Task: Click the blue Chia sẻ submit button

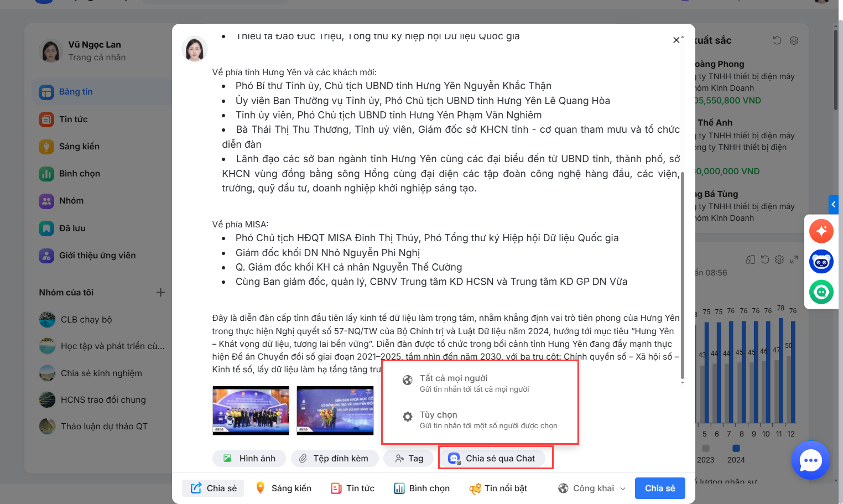Action: tap(660, 488)
